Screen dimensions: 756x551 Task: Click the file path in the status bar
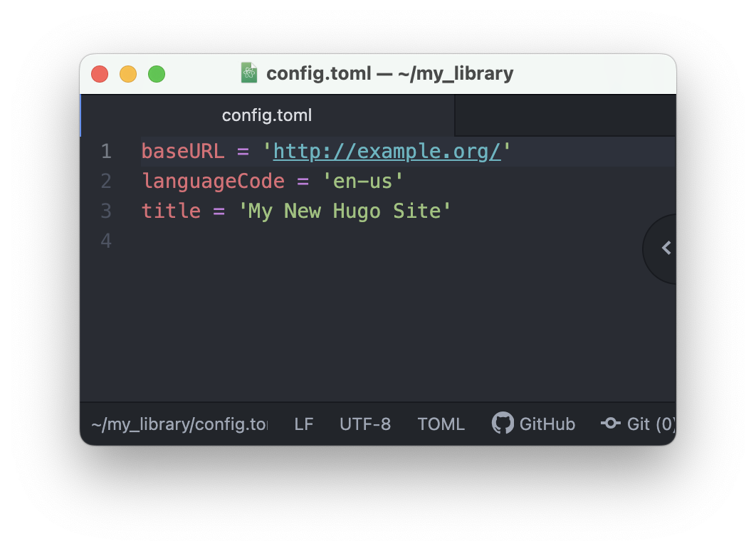[x=178, y=424]
